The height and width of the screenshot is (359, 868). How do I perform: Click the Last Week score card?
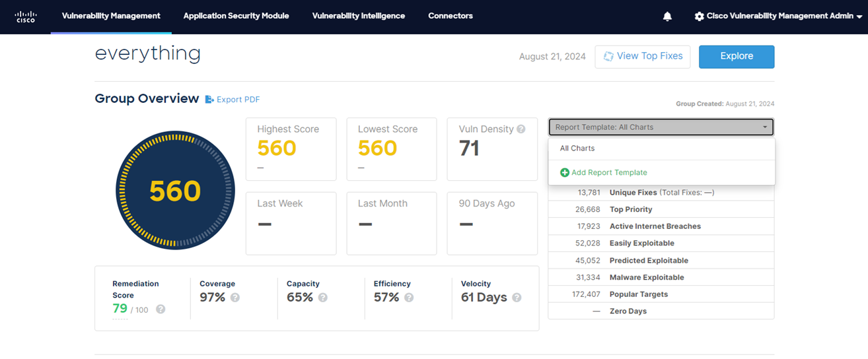(291, 224)
